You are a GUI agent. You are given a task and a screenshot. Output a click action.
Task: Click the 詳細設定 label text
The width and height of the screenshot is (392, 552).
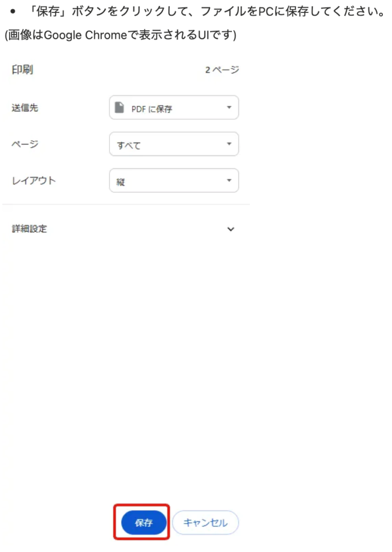[x=29, y=229]
